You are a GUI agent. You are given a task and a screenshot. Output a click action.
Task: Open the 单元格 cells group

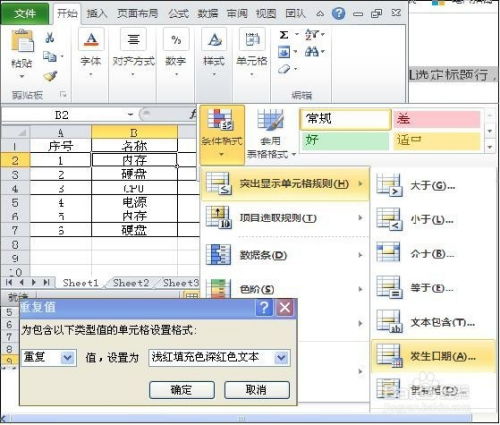[252, 52]
